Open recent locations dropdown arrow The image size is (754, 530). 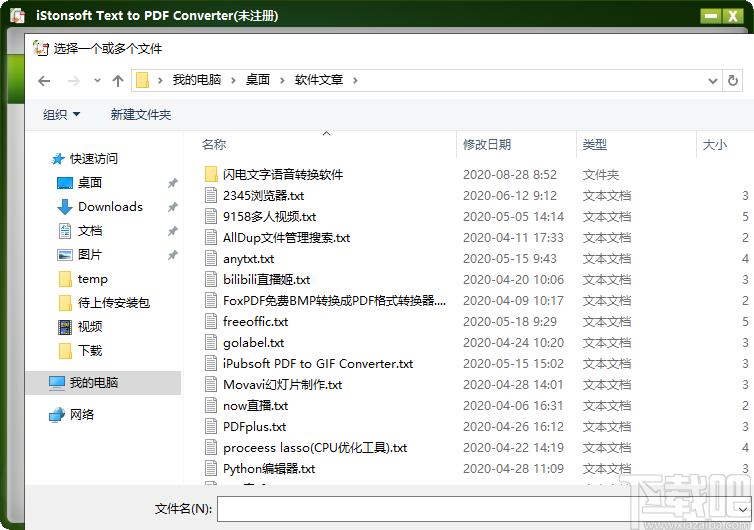click(x=98, y=81)
